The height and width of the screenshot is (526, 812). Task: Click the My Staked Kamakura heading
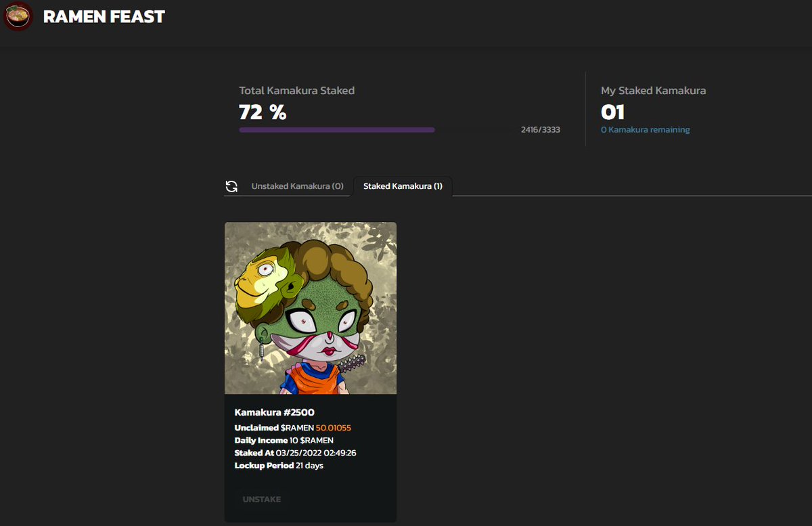coord(653,91)
